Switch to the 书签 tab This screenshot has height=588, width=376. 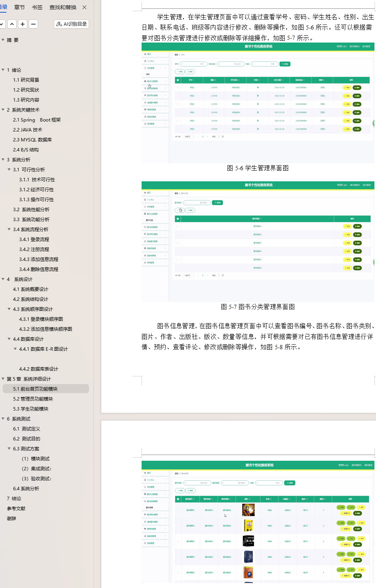coord(37,7)
